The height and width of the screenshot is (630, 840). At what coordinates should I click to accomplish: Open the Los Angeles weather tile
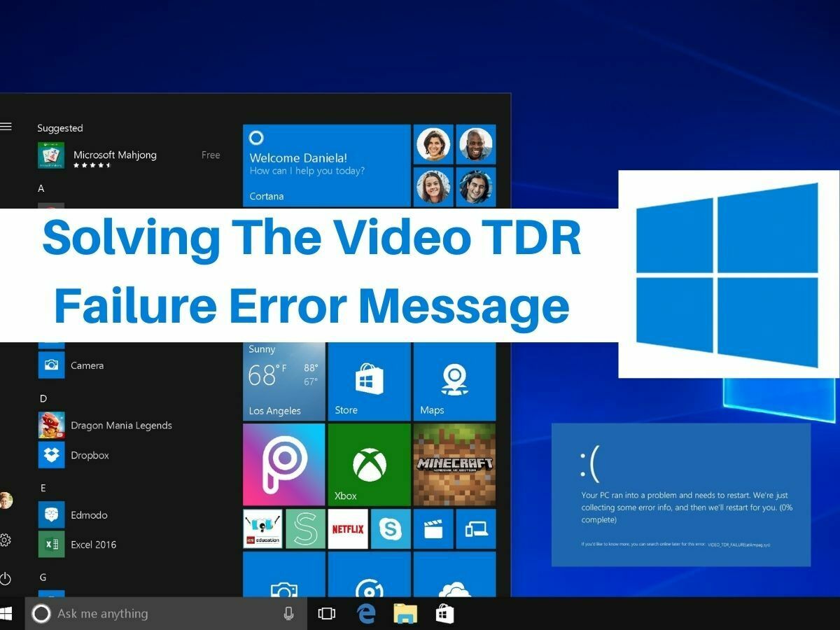click(x=284, y=381)
